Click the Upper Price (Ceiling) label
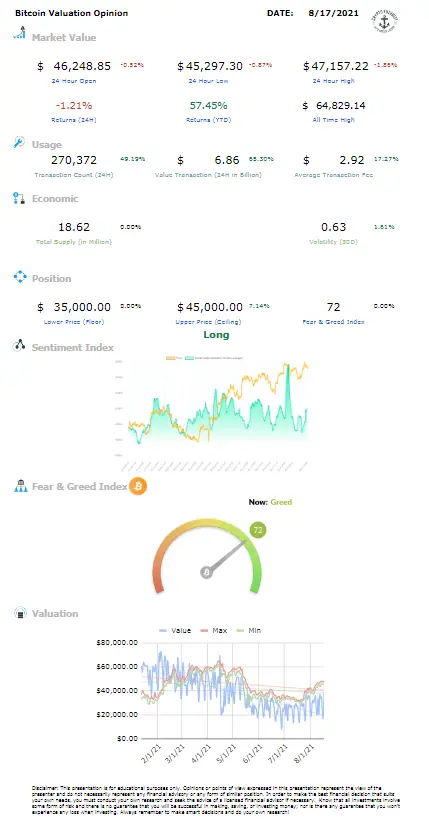Image resolution: width=429 pixels, height=825 pixels. (208, 321)
